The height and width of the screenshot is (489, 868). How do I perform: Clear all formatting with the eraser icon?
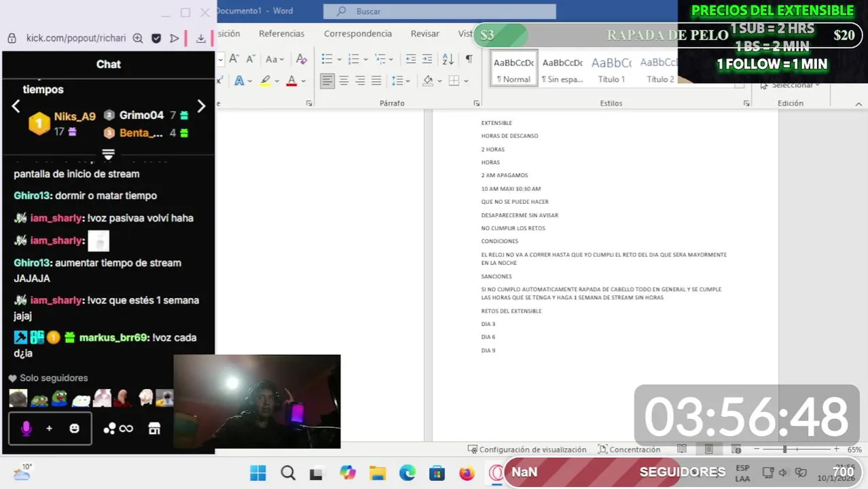pyautogui.click(x=302, y=59)
